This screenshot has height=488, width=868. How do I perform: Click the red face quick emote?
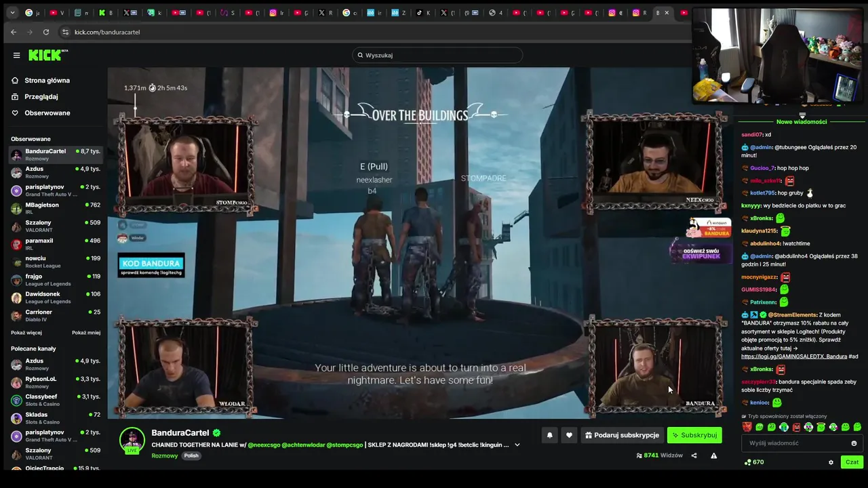click(747, 427)
